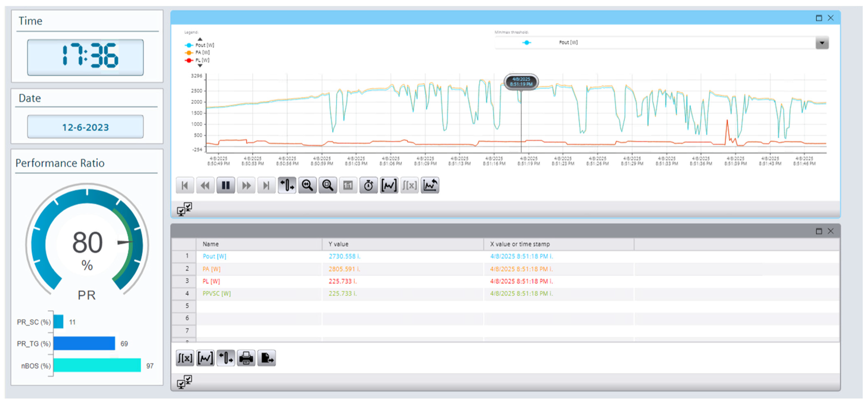This screenshot has height=404, width=868.
Task: Open the Min/max threshold dropdown
Action: click(x=822, y=43)
